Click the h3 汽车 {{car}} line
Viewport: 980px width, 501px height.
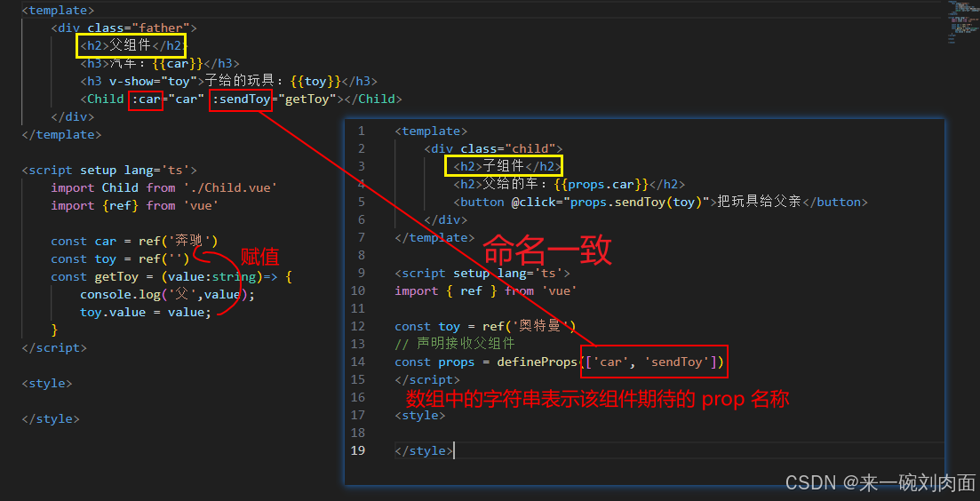point(159,63)
